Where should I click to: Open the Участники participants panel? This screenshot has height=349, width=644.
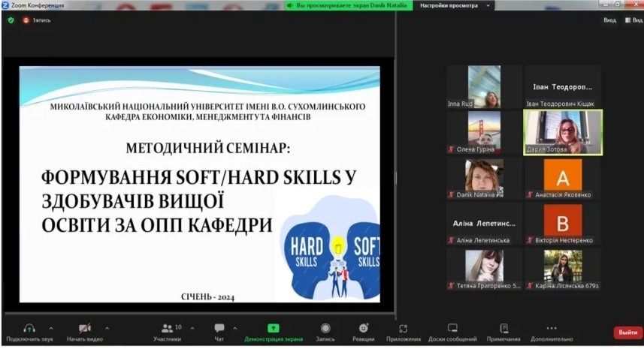168,329
